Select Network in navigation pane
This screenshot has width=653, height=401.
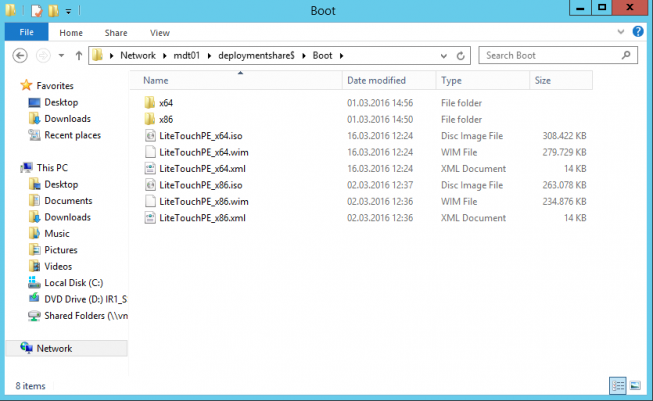tap(67, 348)
